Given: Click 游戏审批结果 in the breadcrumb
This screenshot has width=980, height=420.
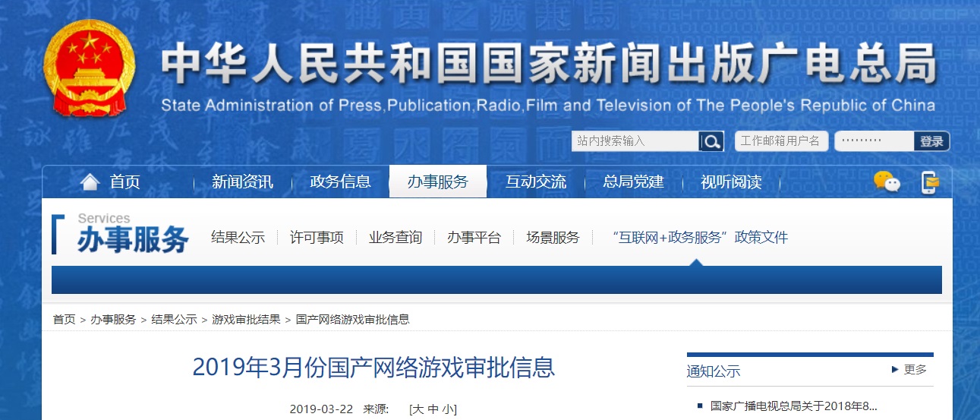Looking at the screenshot, I should coord(246,320).
